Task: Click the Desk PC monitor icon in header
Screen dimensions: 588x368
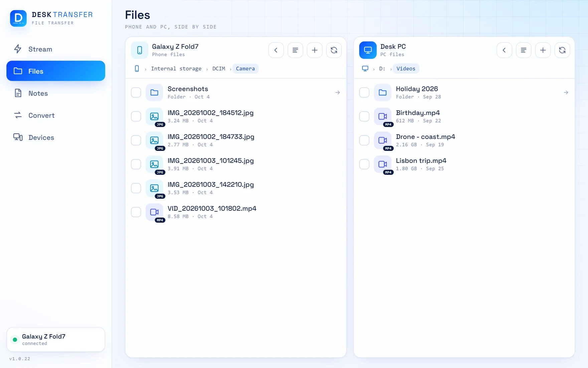Action: click(368, 50)
